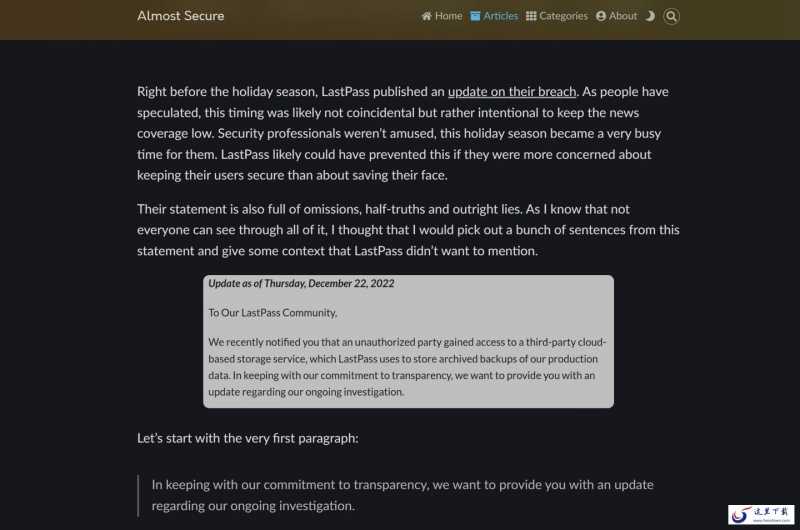Click the watermark logo in corner
This screenshot has height=530, width=800.
coord(761,514)
